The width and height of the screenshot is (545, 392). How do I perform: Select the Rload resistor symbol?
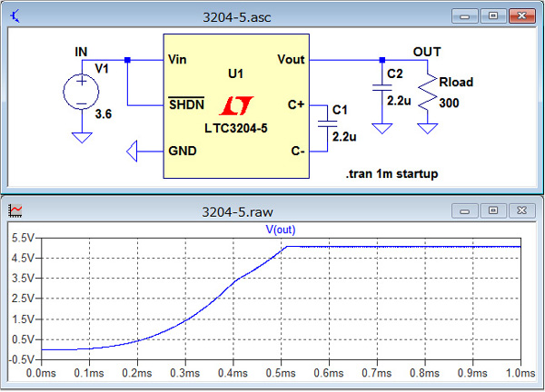tap(427, 93)
